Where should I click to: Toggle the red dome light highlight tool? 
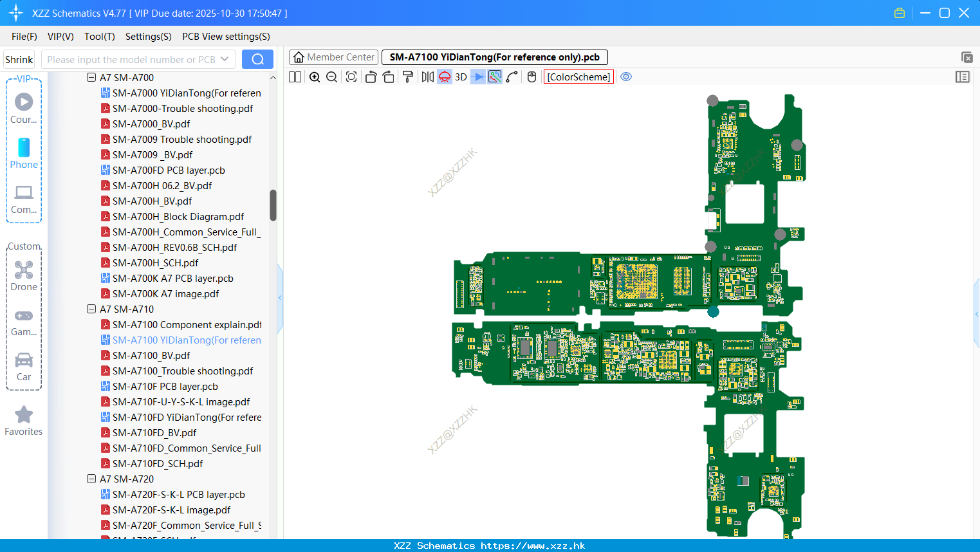point(445,77)
